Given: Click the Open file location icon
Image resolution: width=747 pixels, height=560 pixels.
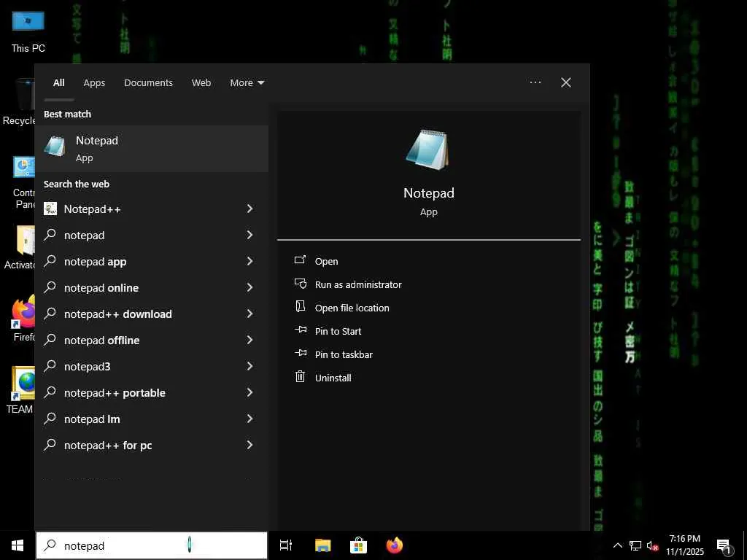Looking at the screenshot, I should [300, 307].
